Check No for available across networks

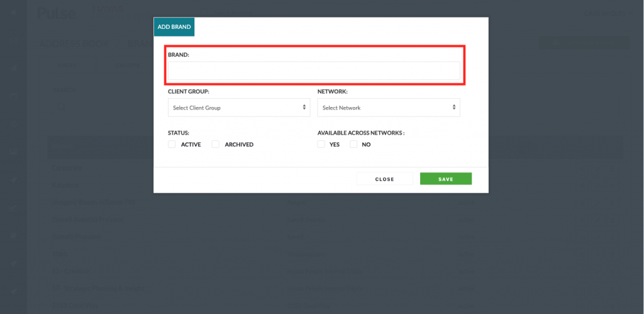point(353,144)
